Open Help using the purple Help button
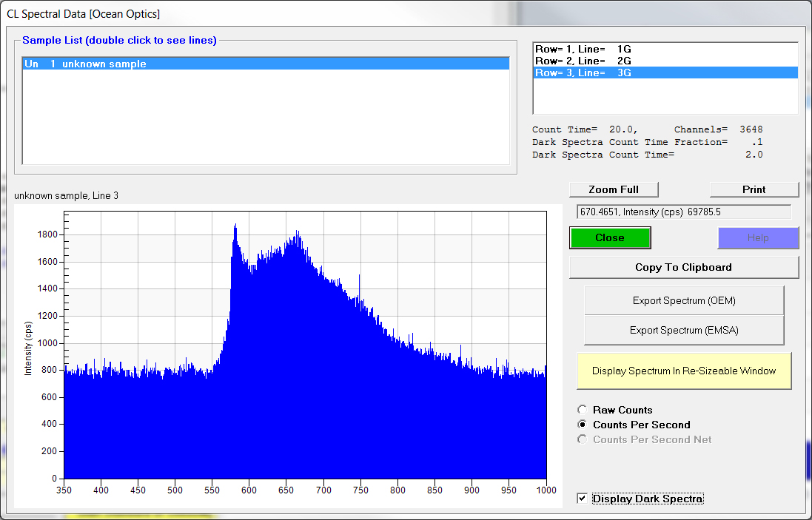The width and height of the screenshot is (812, 520). (757, 238)
